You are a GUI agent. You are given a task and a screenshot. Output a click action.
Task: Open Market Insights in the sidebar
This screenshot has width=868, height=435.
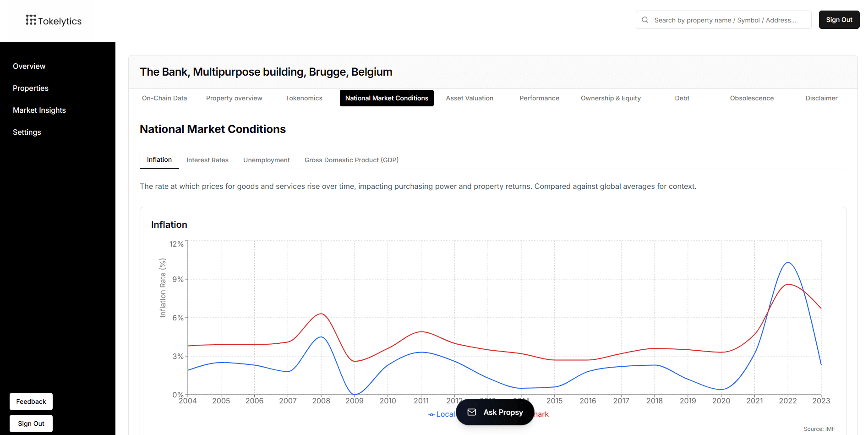pos(39,110)
